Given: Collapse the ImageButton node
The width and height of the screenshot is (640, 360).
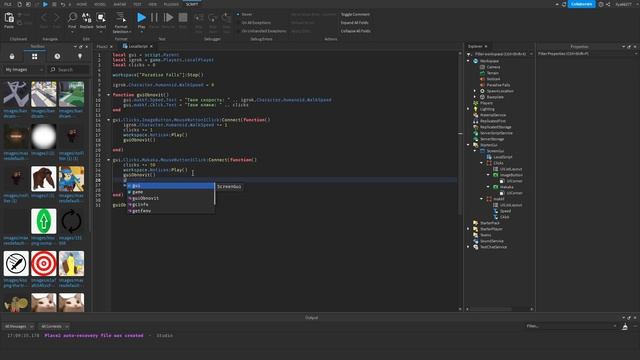Looking at the screenshot, I should click(x=488, y=175).
